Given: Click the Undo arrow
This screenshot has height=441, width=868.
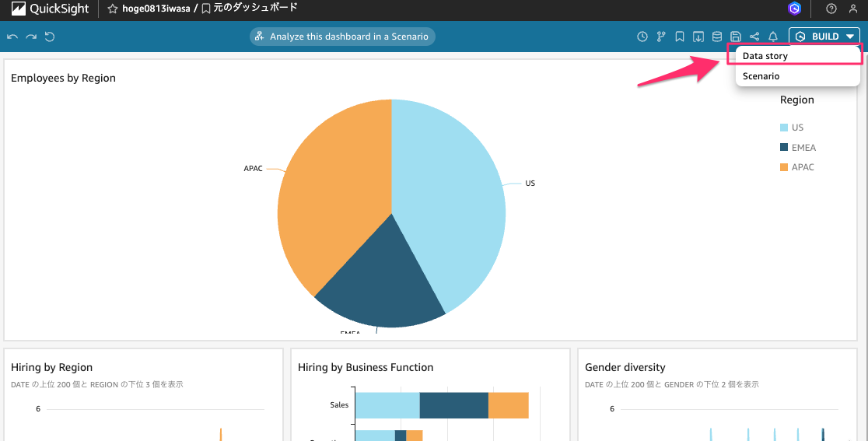Looking at the screenshot, I should [x=12, y=37].
